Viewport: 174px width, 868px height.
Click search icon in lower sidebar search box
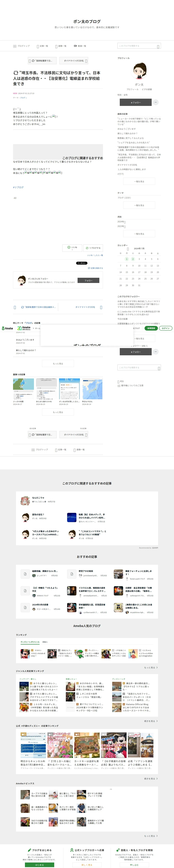[x=159, y=368]
